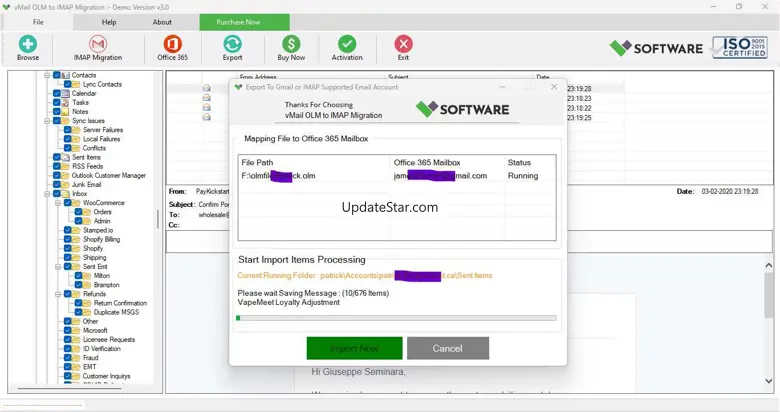The image size is (780, 412).
Task: Close the Export To Gmail dialog
Action: (554, 87)
